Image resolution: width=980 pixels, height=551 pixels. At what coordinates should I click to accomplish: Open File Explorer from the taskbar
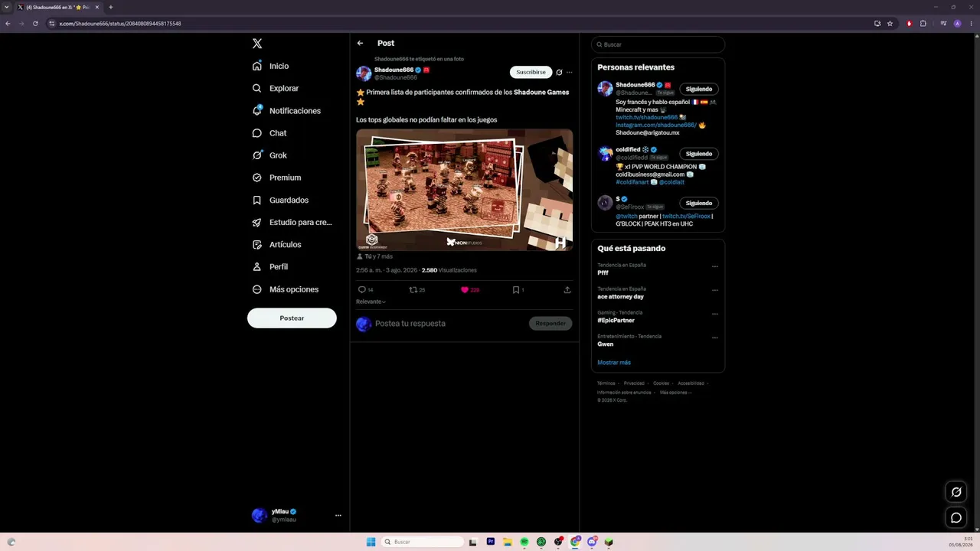(508, 542)
